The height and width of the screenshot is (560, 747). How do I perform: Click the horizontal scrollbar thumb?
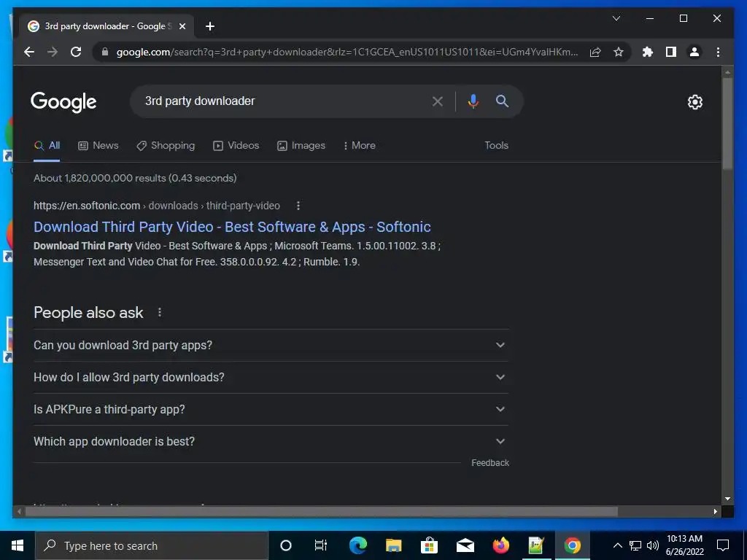[x=322, y=511]
